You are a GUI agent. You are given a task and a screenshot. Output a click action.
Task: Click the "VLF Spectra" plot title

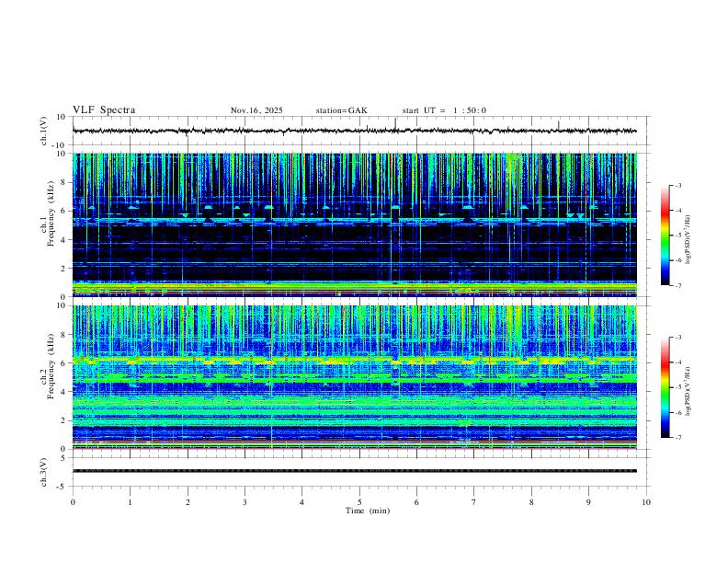(x=104, y=110)
